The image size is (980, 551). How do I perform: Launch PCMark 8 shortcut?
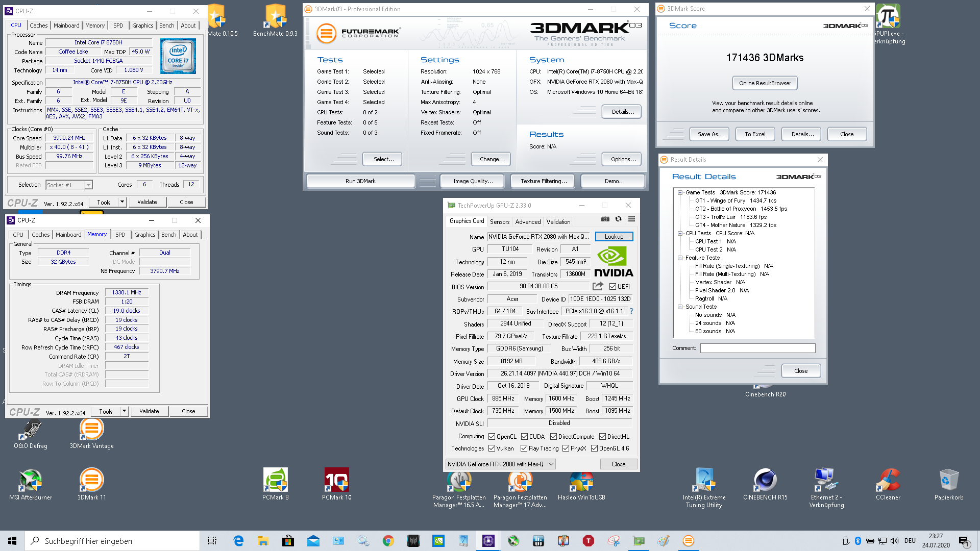click(276, 485)
